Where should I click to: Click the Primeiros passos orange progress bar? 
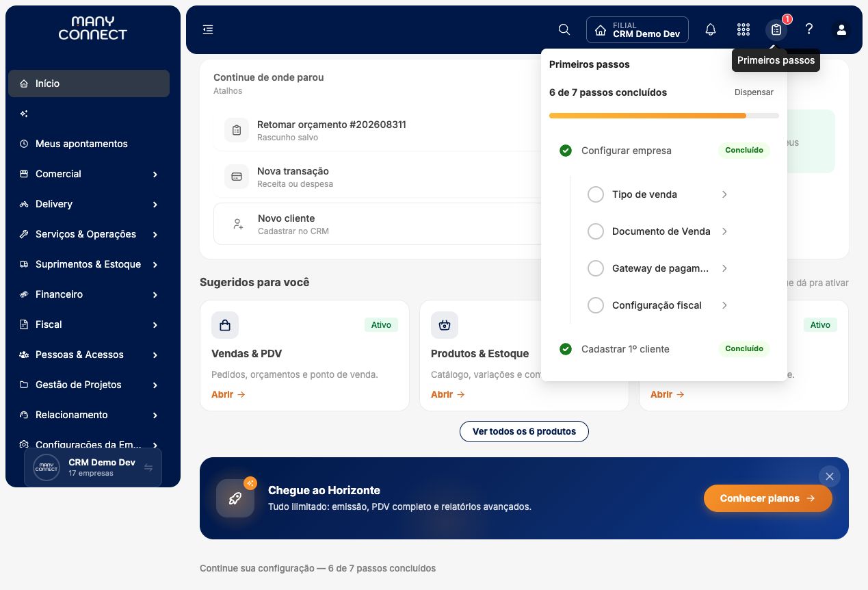pyautogui.click(x=648, y=116)
